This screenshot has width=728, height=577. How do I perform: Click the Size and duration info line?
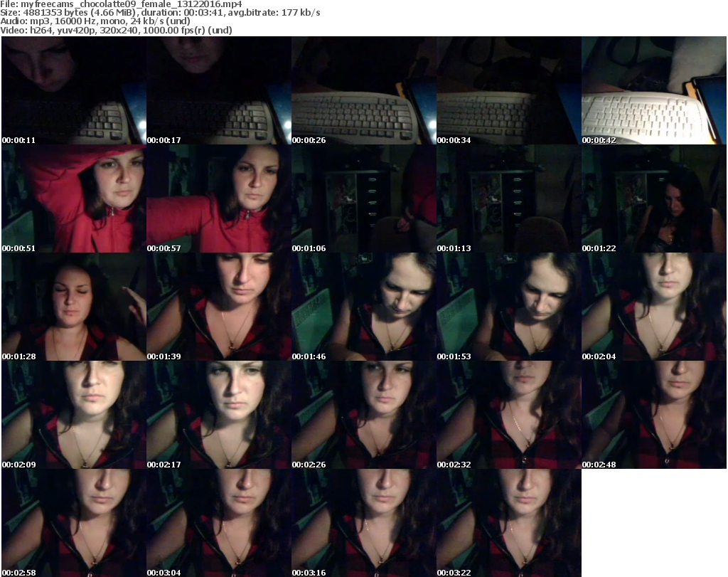point(160,13)
